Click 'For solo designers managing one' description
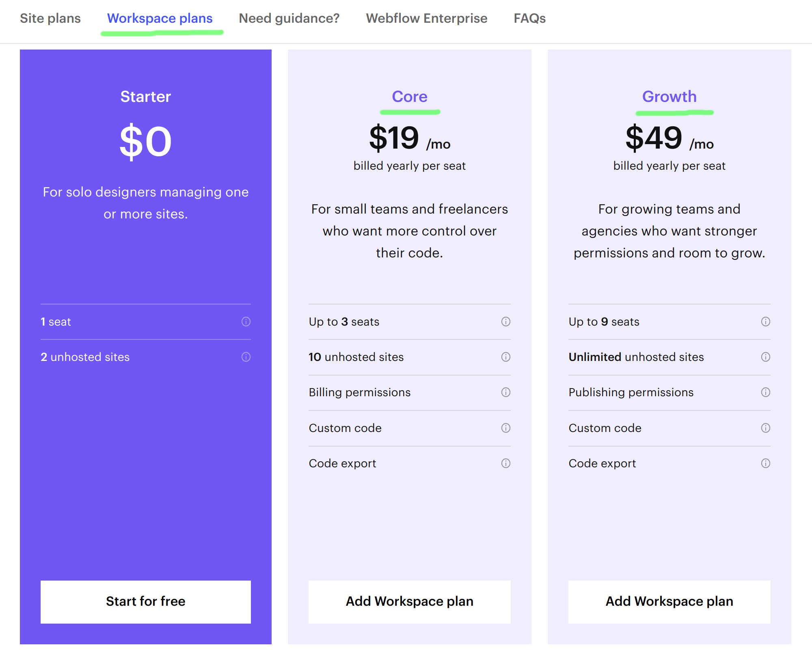 click(146, 192)
